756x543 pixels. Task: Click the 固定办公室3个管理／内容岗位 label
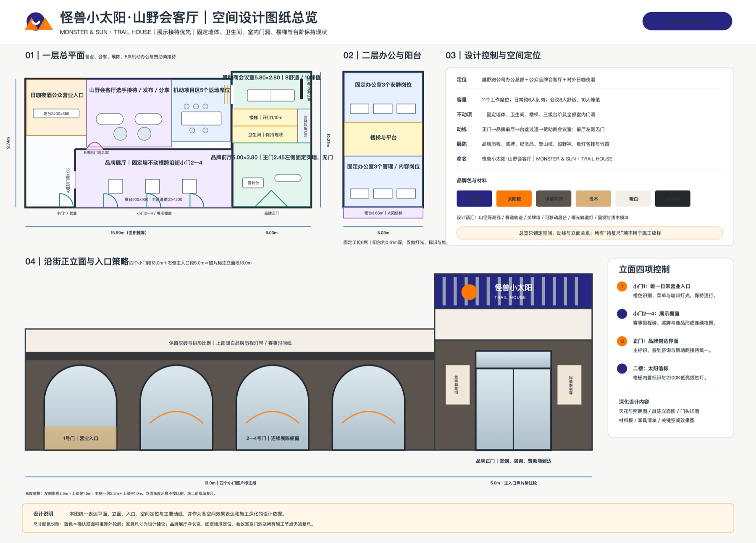click(383, 167)
